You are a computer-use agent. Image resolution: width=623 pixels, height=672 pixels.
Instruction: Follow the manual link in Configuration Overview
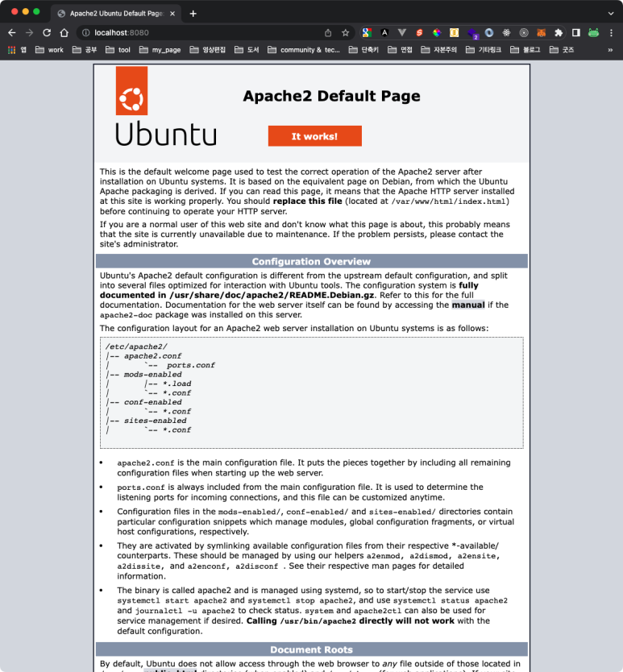(x=468, y=305)
